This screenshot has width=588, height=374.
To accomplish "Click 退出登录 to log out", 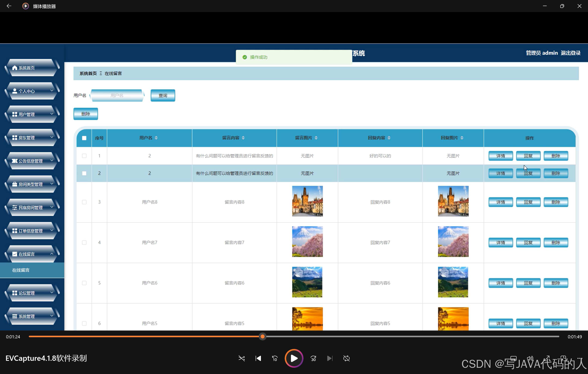I will point(570,53).
